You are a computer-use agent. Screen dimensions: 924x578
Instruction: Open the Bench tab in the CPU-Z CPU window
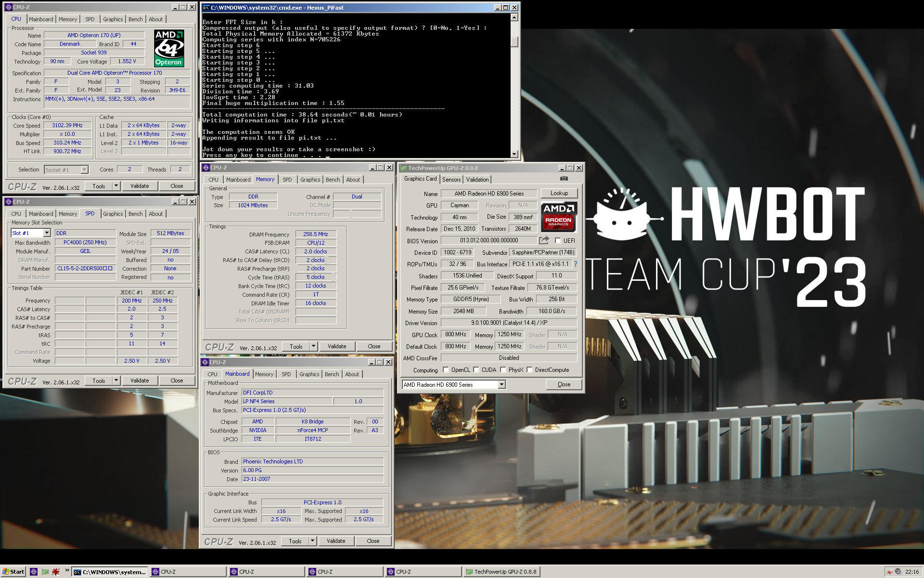click(136, 19)
